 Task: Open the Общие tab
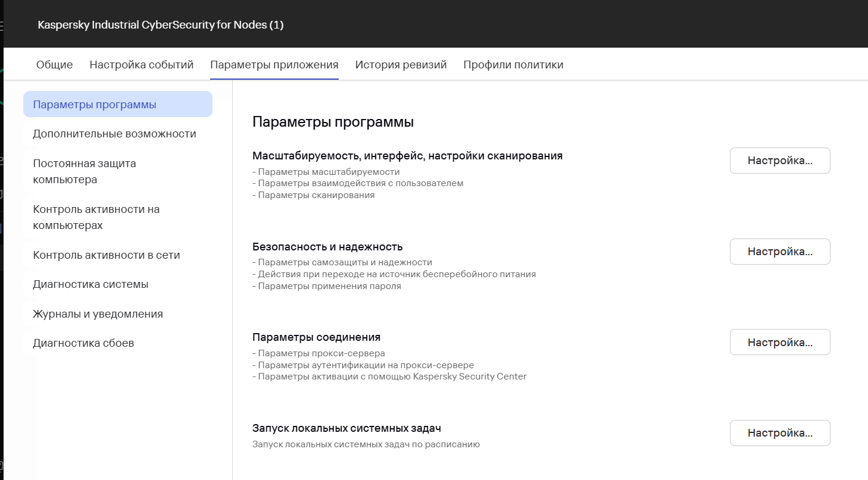click(55, 65)
